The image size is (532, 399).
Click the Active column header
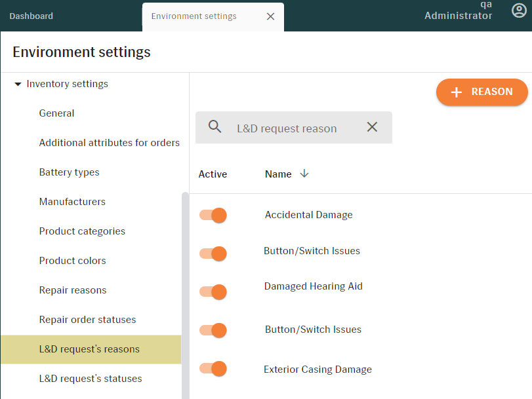point(213,174)
